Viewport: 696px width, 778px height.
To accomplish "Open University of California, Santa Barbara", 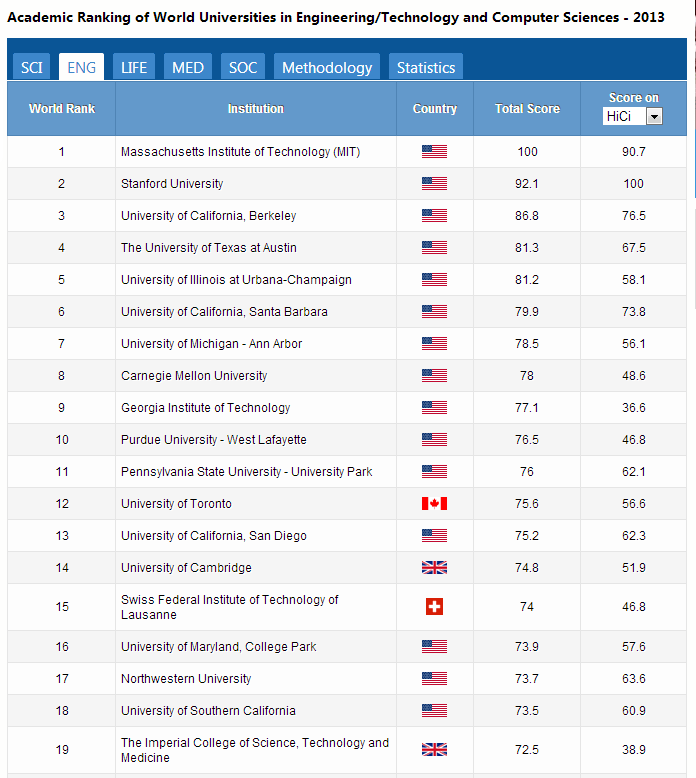I will click(x=224, y=312).
